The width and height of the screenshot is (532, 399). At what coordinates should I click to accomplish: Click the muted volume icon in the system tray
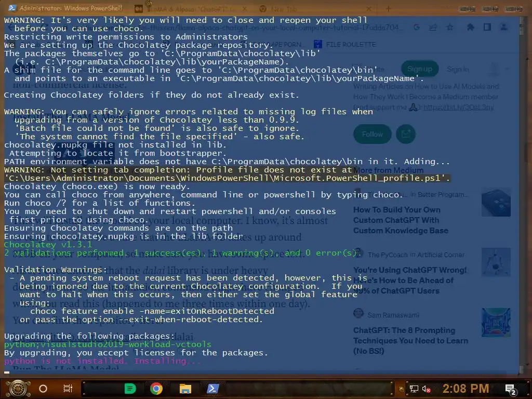(426, 389)
